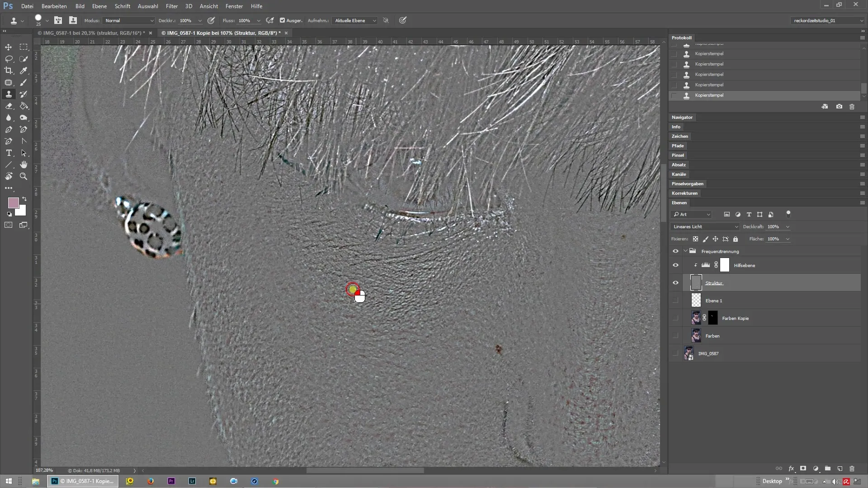Image resolution: width=868 pixels, height=488 pixels.
Task: Select the Eyedropper tool
Action: (24, 70)
